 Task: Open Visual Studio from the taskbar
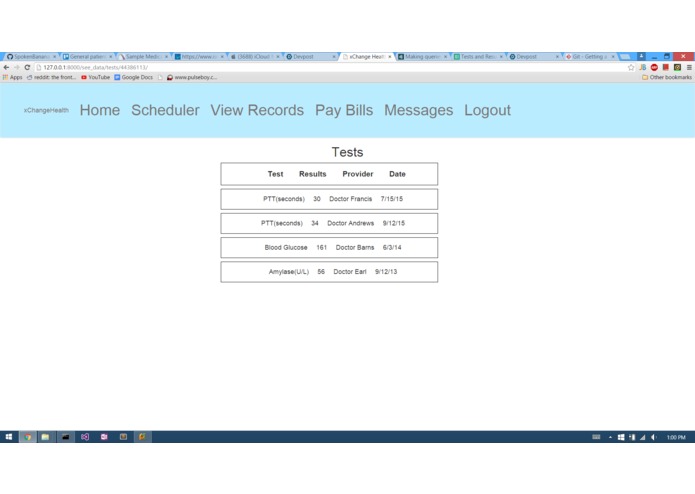pos(85,437)
